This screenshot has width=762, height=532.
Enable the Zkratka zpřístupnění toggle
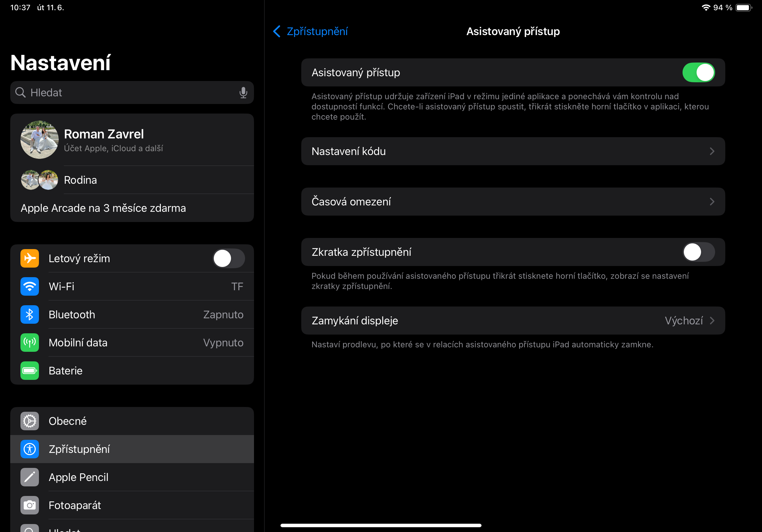[x=699, y=252]
